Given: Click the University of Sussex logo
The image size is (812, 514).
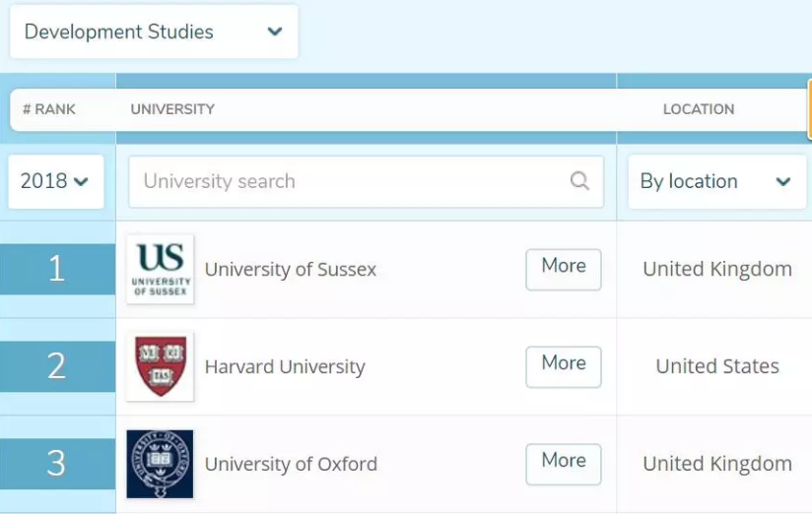Looking at the screenshot, I should [161, 269].
